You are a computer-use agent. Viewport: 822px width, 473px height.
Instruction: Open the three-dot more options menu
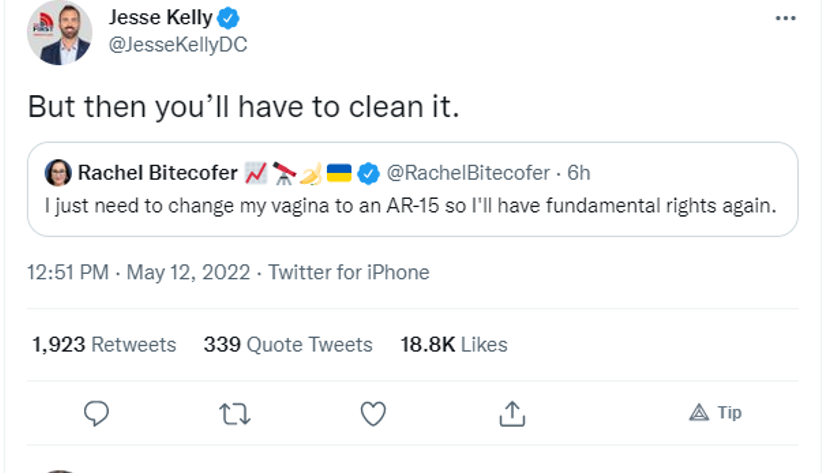786,19
